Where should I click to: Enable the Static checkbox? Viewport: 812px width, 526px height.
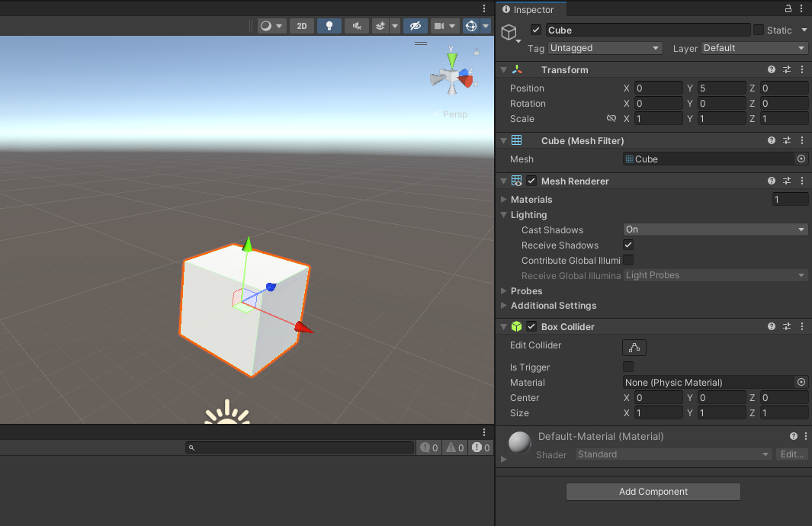pyautogui.click(x=759, y=30)
